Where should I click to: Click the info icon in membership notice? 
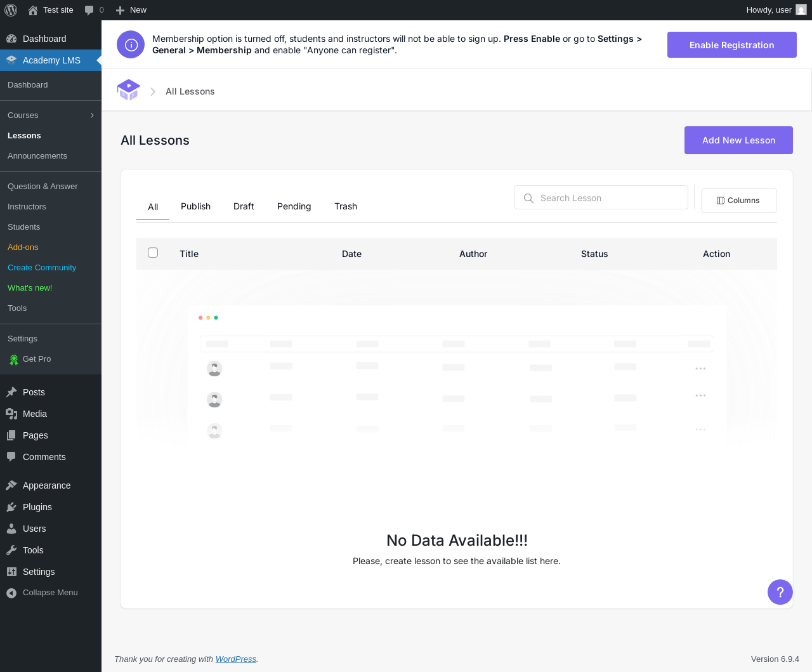coord(131,44)
